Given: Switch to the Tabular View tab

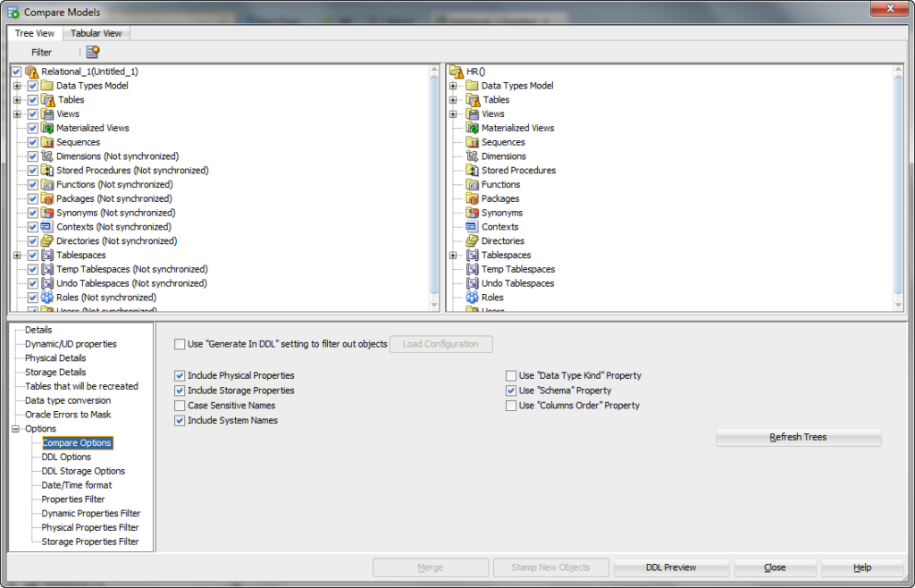Looking at the screenshot, I should pyautogui.click(x=97, y=33).
